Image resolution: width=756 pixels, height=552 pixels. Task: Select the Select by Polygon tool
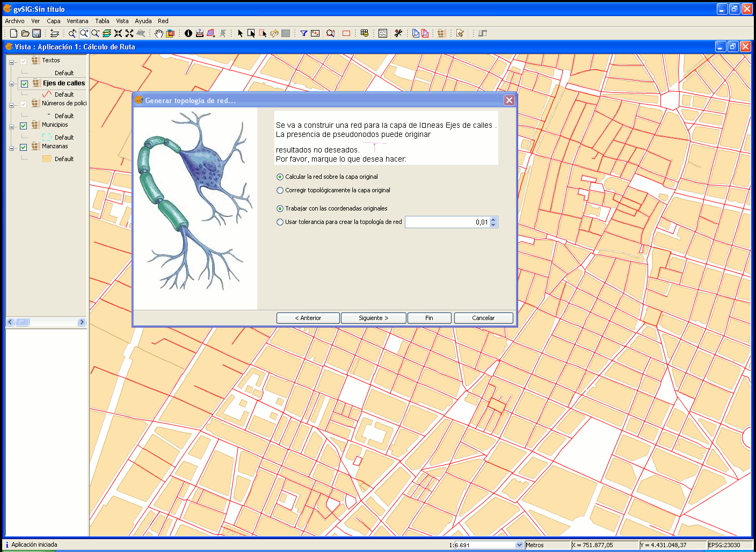pos(263,33)
